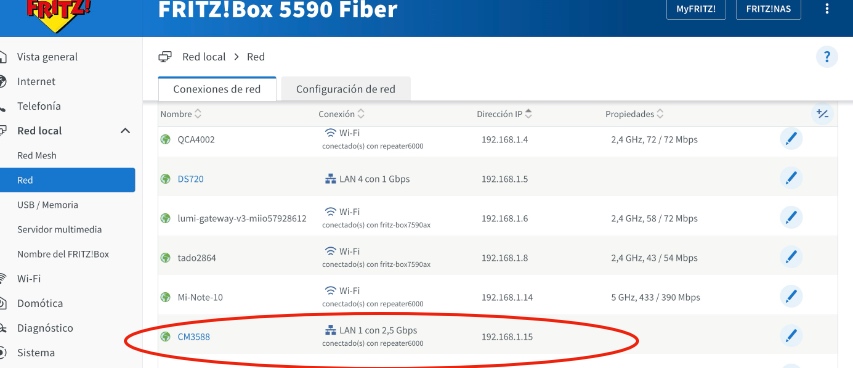This screenshot has height=368, width=853.
Task: Click the globe icon next to tado2864
Action: pos(165,258)
